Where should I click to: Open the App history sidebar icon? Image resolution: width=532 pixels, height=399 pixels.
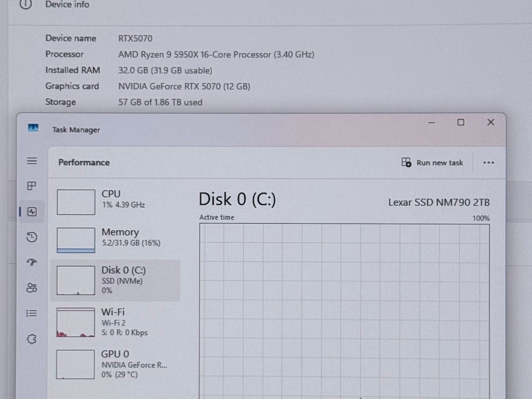pos(32,237)
